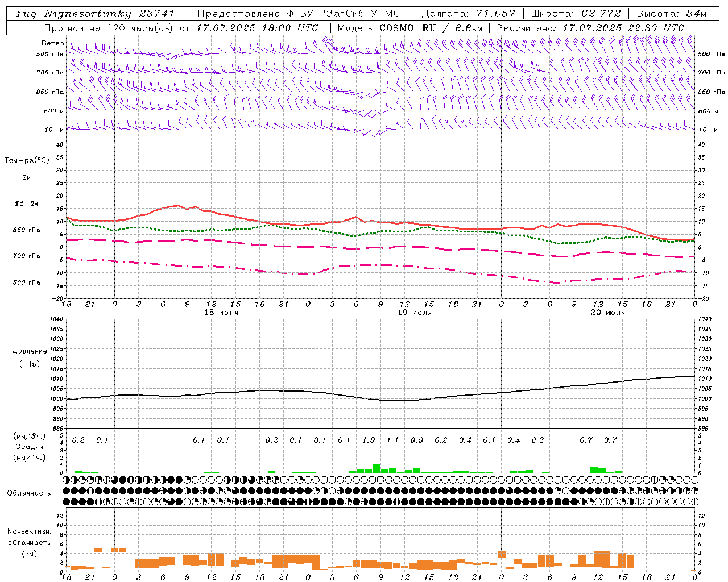Click the Конвективн. label of convective cloud panel
The height and width of the screenshot is (582, 728).
tap(29, 531)
